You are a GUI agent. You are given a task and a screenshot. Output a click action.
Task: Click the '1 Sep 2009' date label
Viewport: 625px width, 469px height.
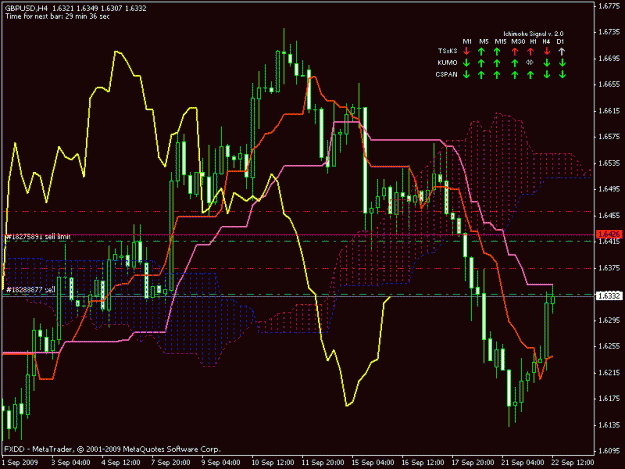point(20,463)
